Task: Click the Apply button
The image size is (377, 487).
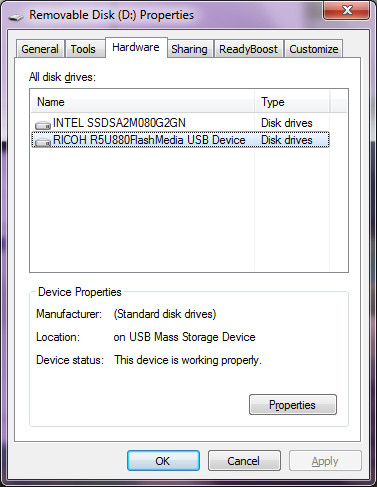Action: (325, 461)
